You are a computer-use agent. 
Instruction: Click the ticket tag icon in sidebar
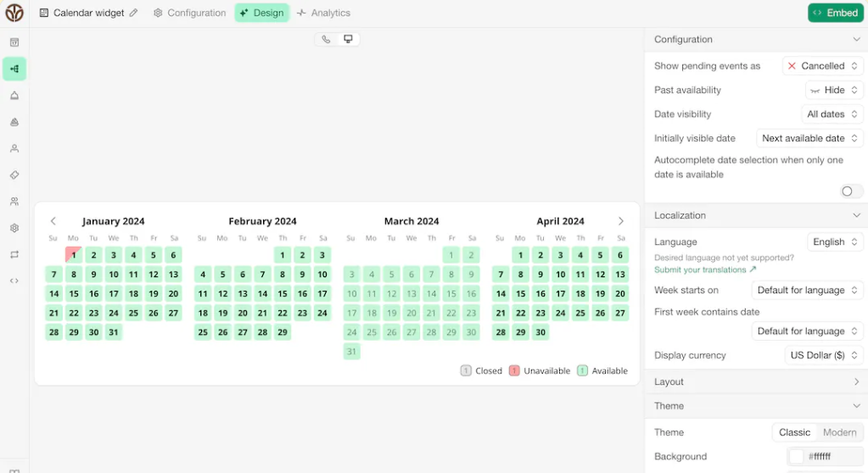tap(14, 175)
